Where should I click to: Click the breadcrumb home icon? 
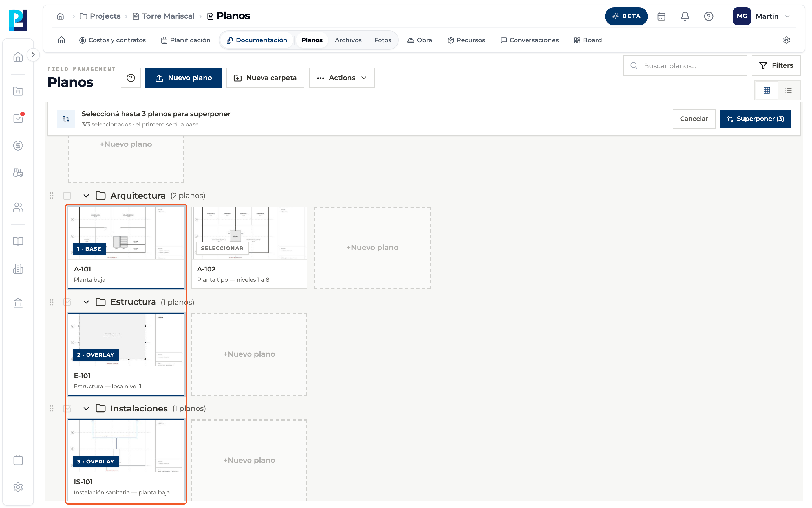[x=60, y=16]
